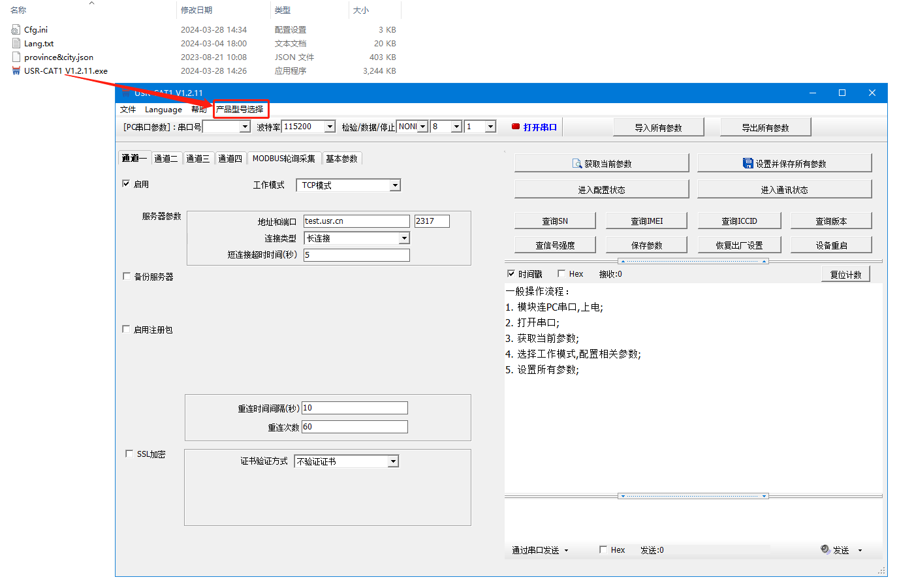914x588 pixels.
Task: Click the magnifier icon on 获取当前参数
Action: [576, 163]
